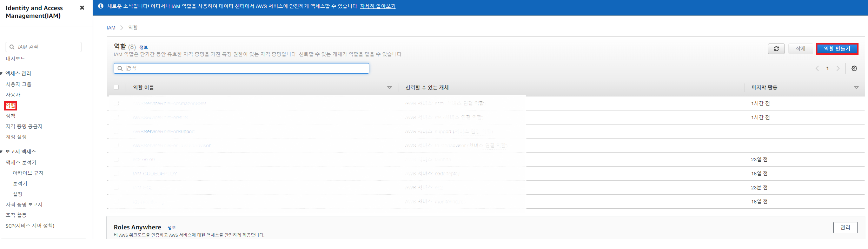Focus the roles 검색 filter field
868x249 pixels.
click(241, 68)
